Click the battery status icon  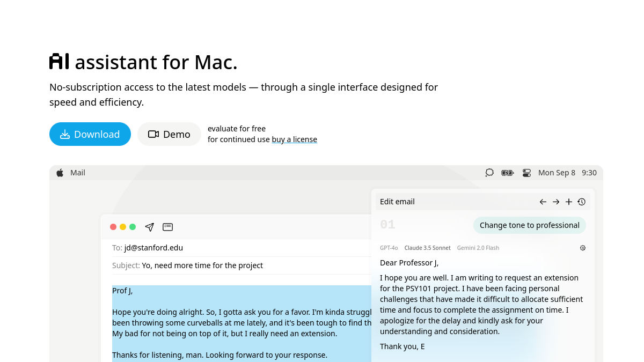point(508,173)
